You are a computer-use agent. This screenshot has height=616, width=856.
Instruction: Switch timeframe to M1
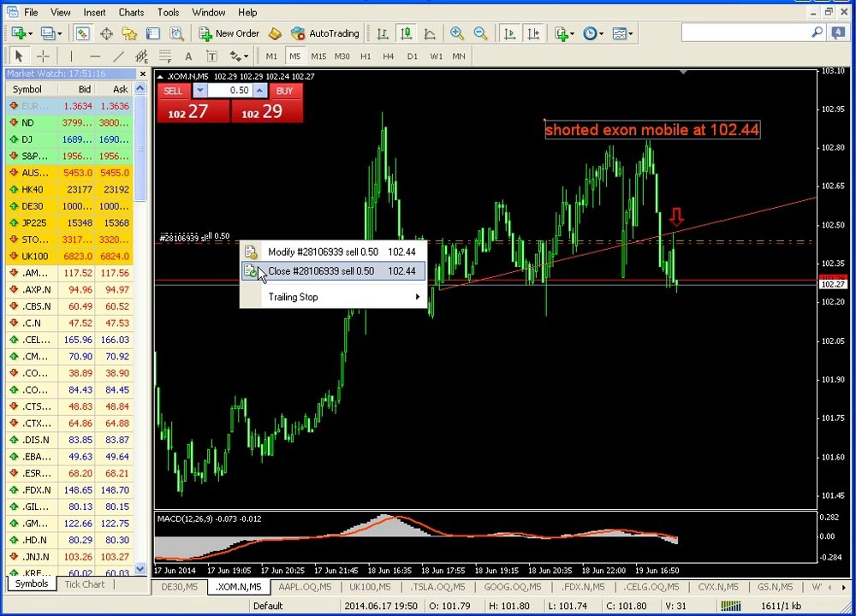(x=271, y=56)
